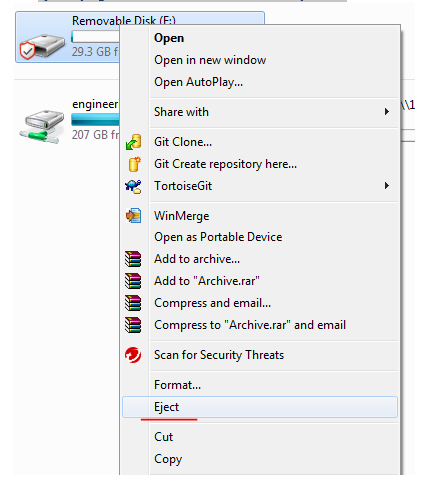The image size is (438, 477).
Task: Choose Cut from the context menu
Action: coord(163,437)
